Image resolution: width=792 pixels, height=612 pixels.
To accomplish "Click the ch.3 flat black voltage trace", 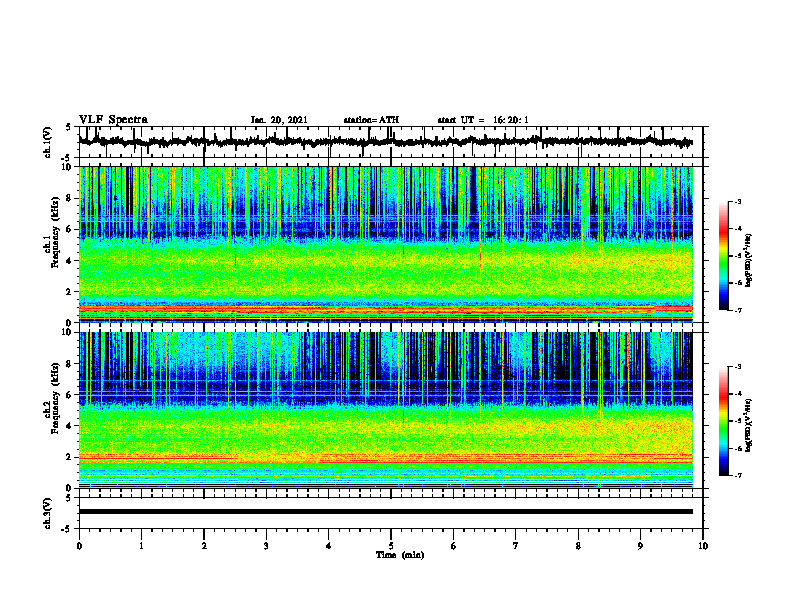I will (x=385, y=512).
